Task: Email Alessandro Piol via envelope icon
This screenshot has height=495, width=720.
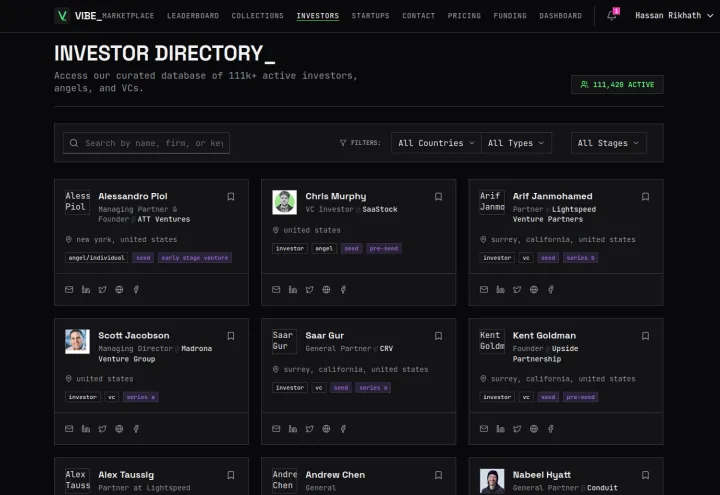Action: (69, 289)
